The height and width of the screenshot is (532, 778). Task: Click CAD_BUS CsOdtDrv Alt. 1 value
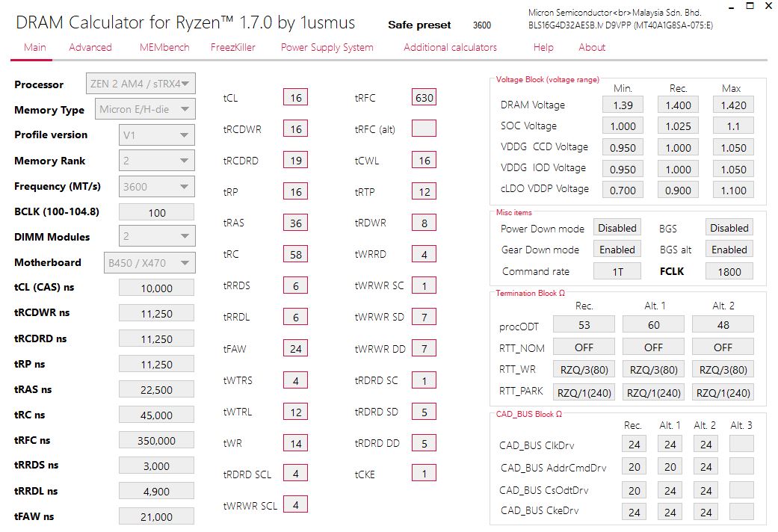coord(670,490)
